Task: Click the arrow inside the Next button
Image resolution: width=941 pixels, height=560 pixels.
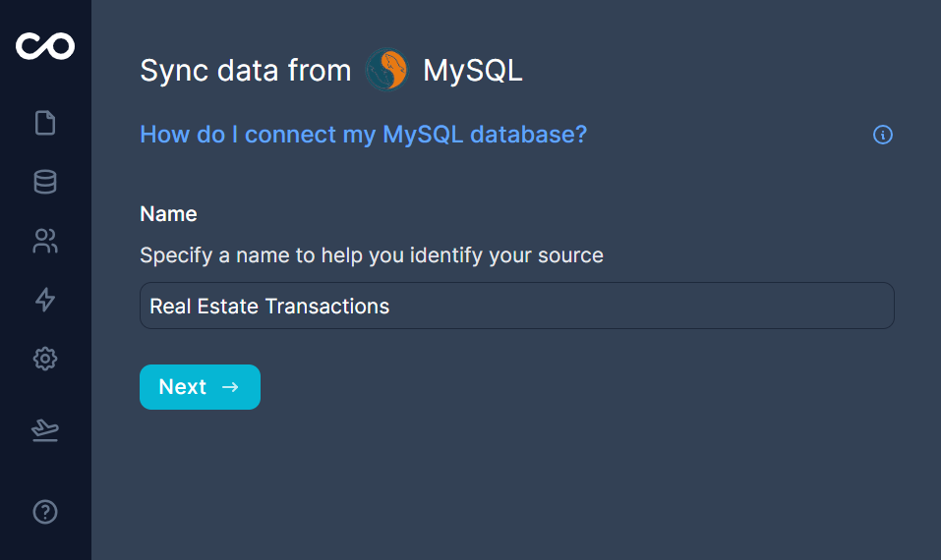Action: tap(230, 387)
